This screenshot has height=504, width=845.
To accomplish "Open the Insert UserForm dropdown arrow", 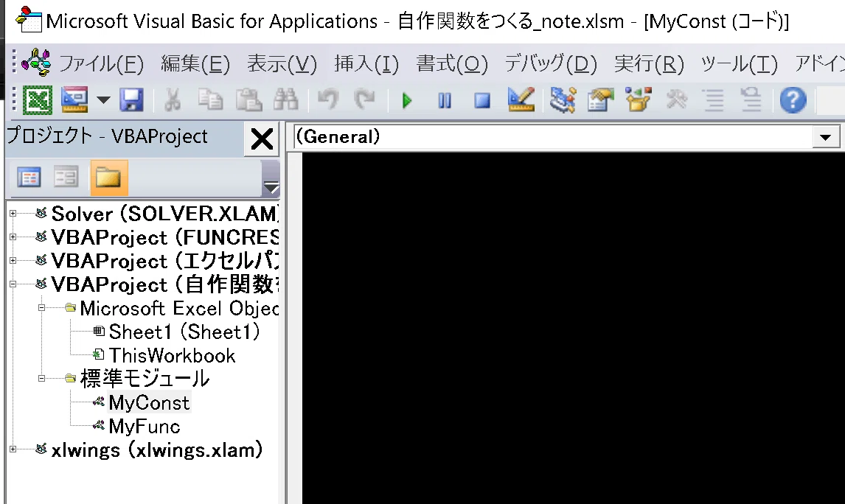I will pyautogui.click(x=103, y=100).
